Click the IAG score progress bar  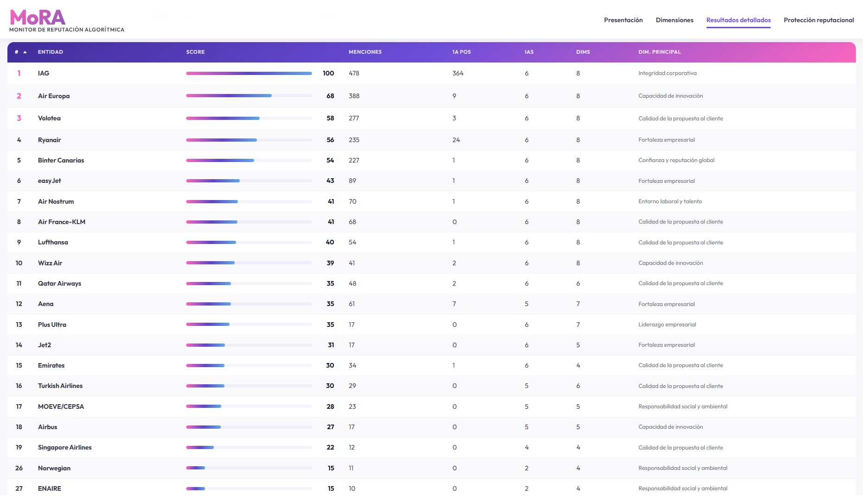pos(249,74)
